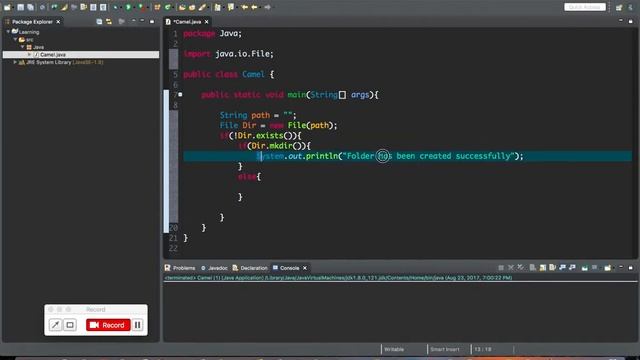Open the Display Selected Console dropdown

[595, 268]
